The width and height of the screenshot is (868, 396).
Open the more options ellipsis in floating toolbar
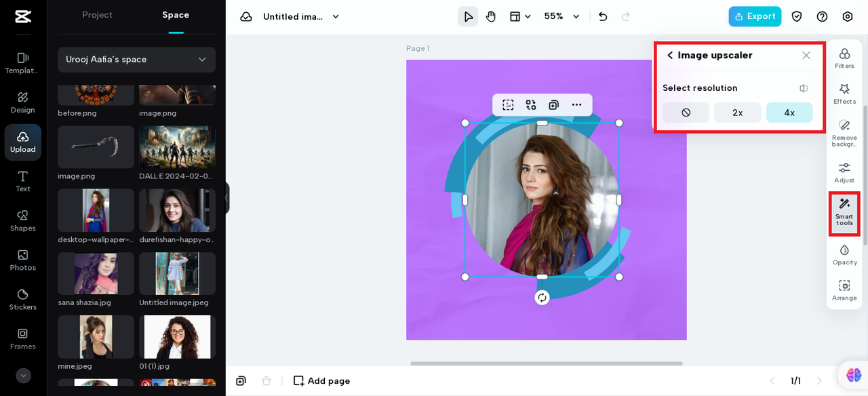click(576, 104)
